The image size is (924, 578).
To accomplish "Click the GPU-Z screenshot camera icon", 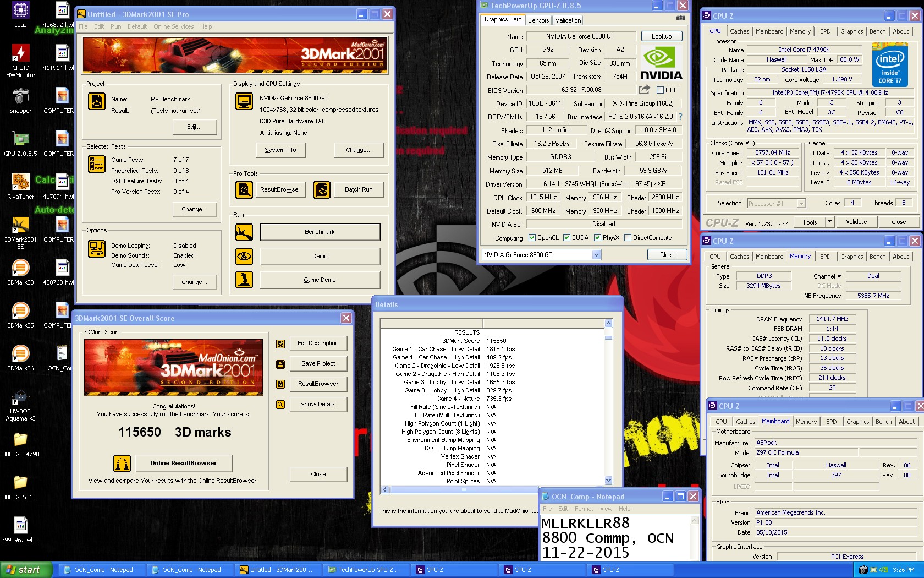I will 680,18.
